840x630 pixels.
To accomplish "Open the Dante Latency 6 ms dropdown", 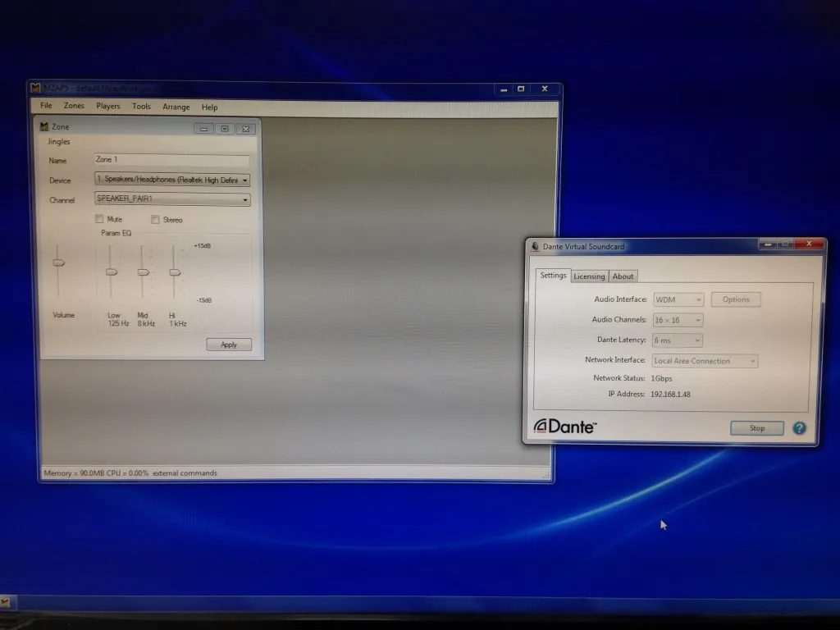I will click(x=677, y=340).
